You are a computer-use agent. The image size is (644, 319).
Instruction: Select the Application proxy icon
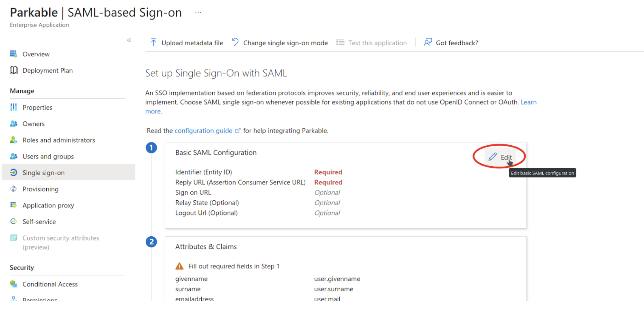pos(14,205)
